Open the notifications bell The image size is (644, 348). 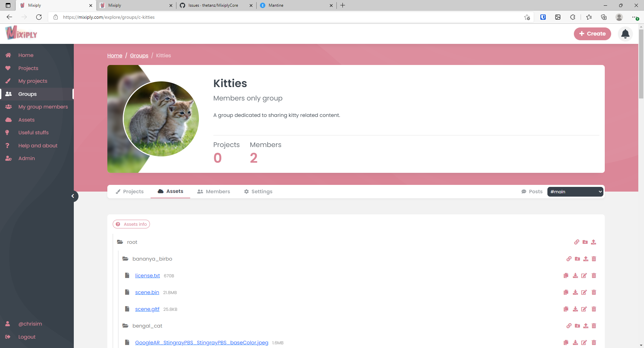(x=625, y=34)
